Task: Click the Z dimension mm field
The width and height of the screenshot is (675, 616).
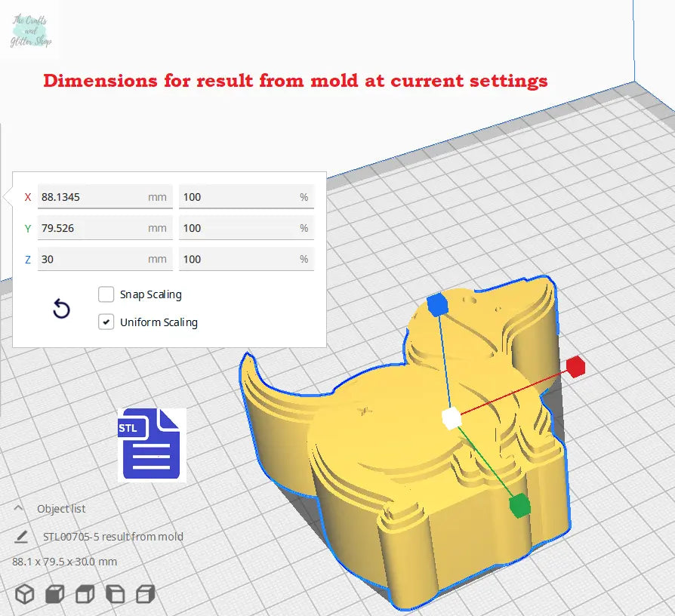Action: click(x=94, y=259)
